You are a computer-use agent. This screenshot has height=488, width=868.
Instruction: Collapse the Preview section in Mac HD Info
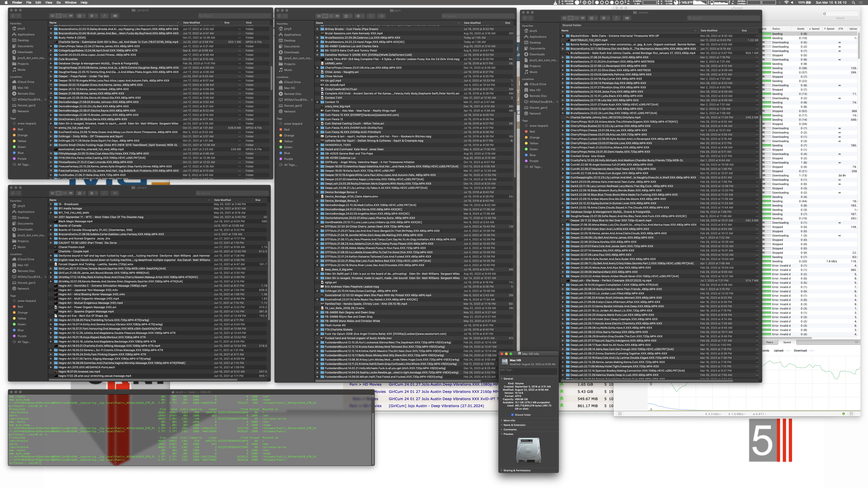[x=501, y=434]
